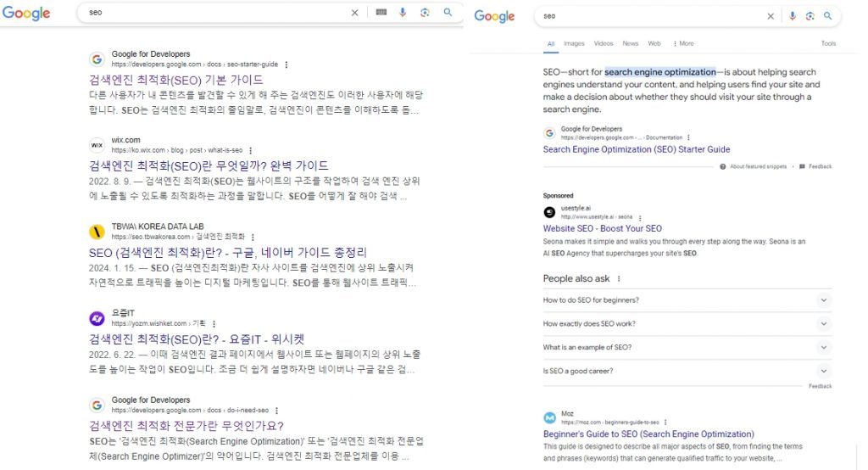Open Search Engine Optimization (SEO) Starter Guide link

pyautogui.click(x=636, y=149)
